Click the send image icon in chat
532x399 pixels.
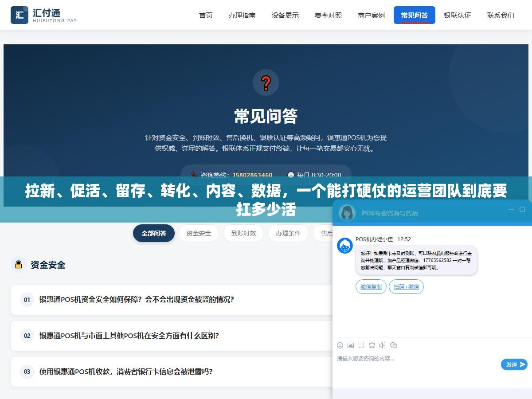point(351,345)
